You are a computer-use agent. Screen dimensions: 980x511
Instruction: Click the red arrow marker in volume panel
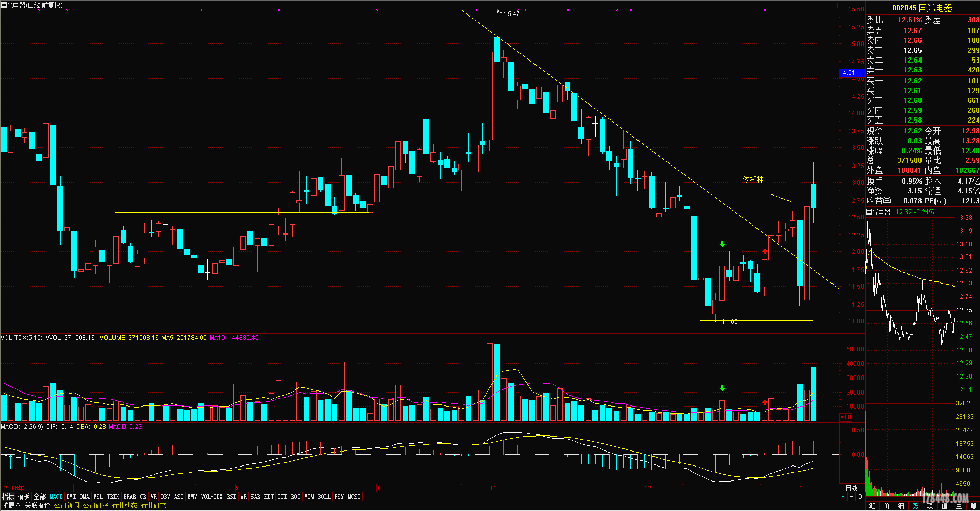tap(765, 402)
